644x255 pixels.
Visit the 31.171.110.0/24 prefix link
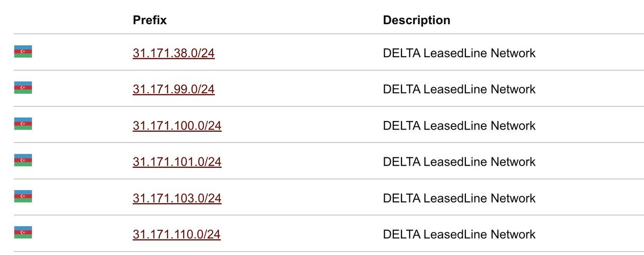pos(177,234)
